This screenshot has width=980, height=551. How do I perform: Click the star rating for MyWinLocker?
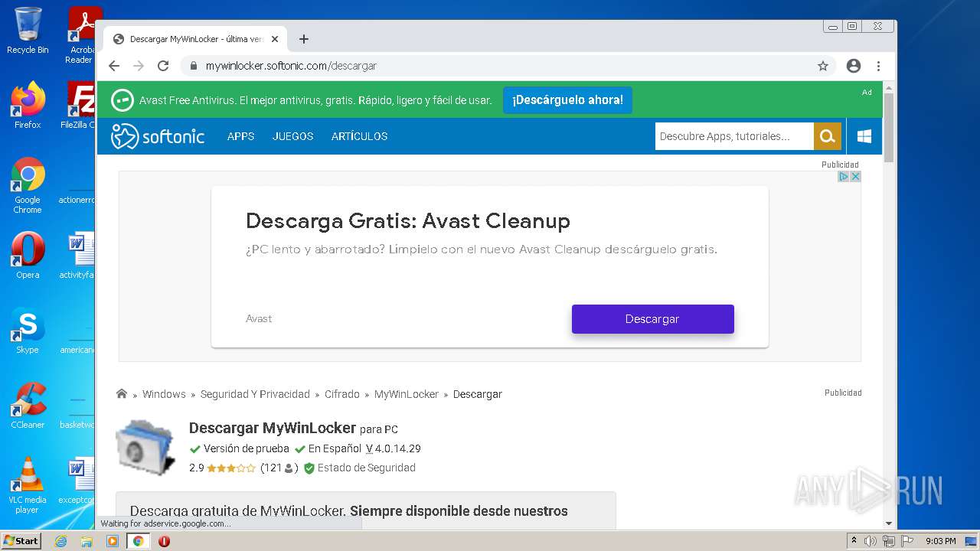pyautogui.click(x=231, y=468)
